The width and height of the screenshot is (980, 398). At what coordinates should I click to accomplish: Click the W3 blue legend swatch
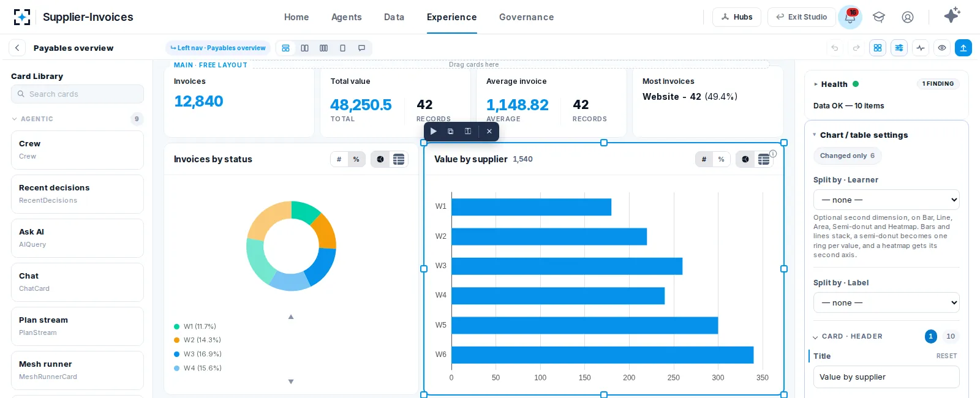[177, 354]
